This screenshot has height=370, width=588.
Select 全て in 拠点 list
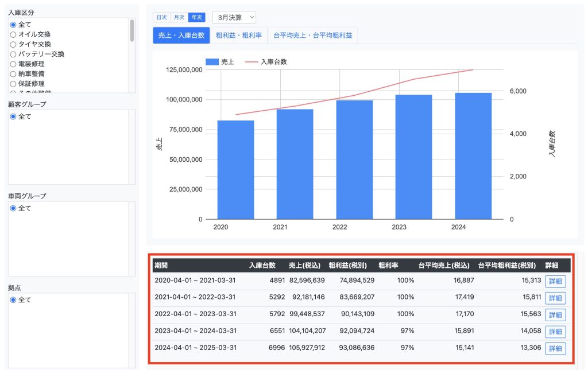13,299
